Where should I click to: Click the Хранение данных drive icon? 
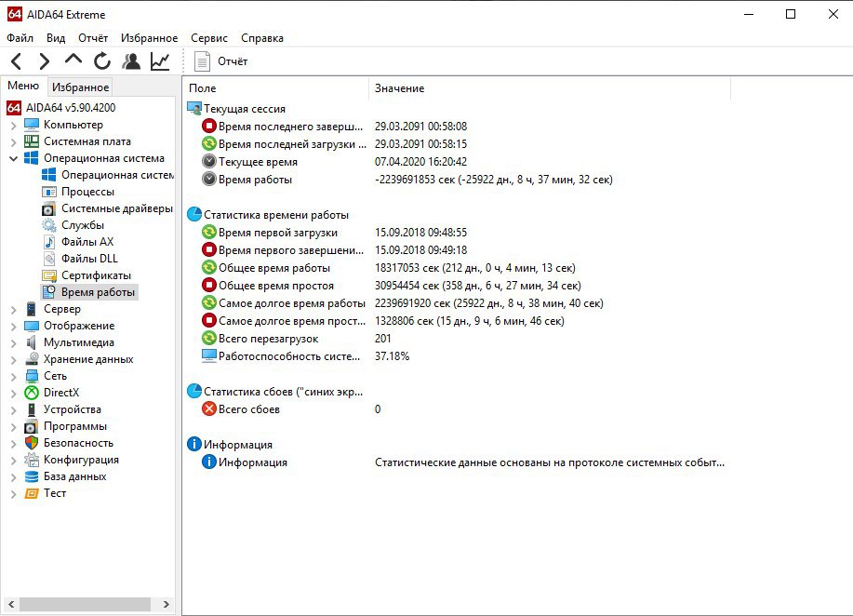[32, 359]
